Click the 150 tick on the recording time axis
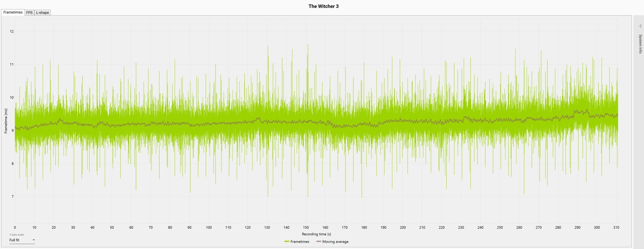Viewport: 644px width, 249px height. click(x=306, y=227)
